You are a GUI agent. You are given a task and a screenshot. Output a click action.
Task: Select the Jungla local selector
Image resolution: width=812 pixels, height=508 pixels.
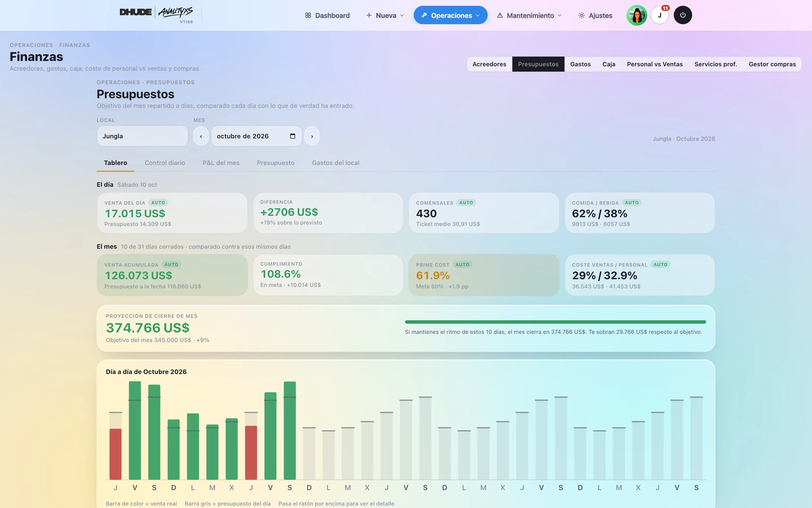(142, 136)
